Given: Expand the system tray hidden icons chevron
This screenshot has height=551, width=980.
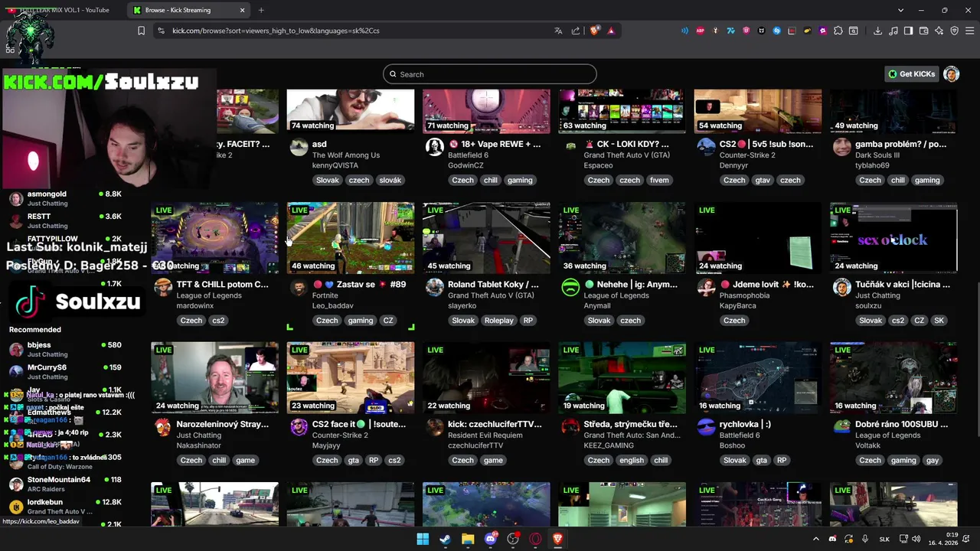Looking at the screenshot, I should click(815, 539).
